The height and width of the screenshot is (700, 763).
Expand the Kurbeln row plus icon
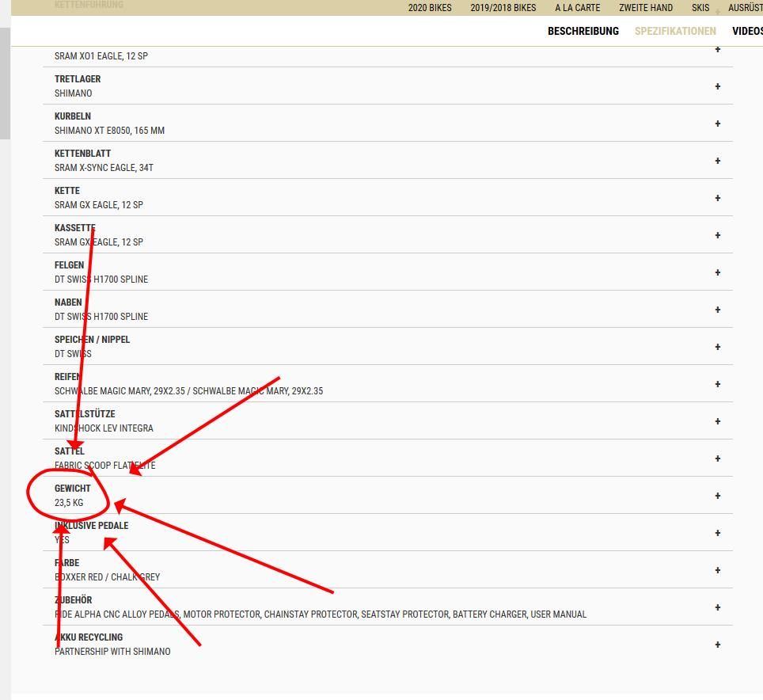pyautogui.click(x=717, y=124)
